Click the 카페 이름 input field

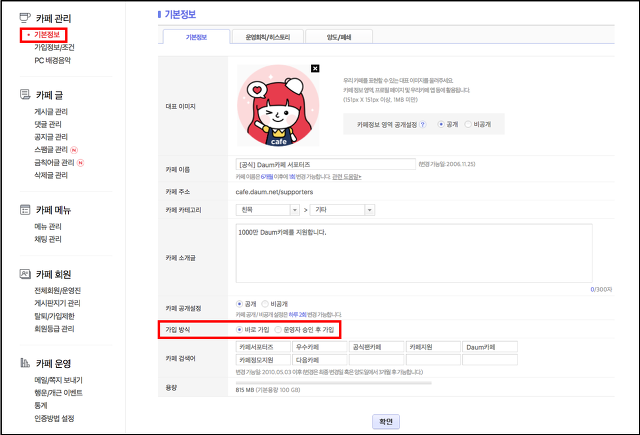[326, 164]
